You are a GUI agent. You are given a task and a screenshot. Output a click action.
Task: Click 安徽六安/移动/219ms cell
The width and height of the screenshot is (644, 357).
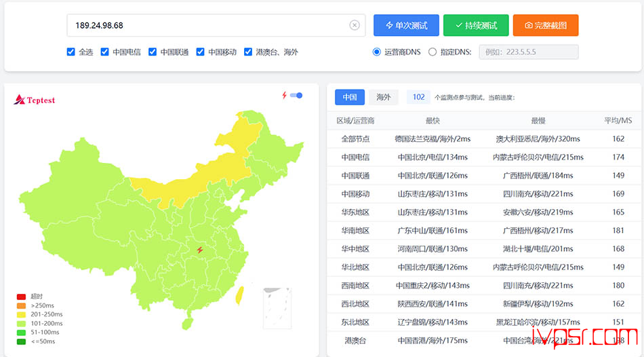coord(538,212)
